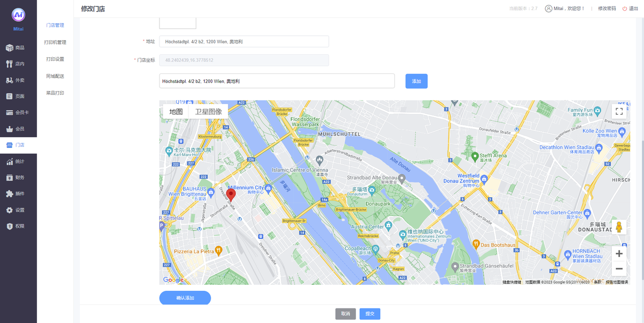Click the blue 添加 button

click(416, 82)
